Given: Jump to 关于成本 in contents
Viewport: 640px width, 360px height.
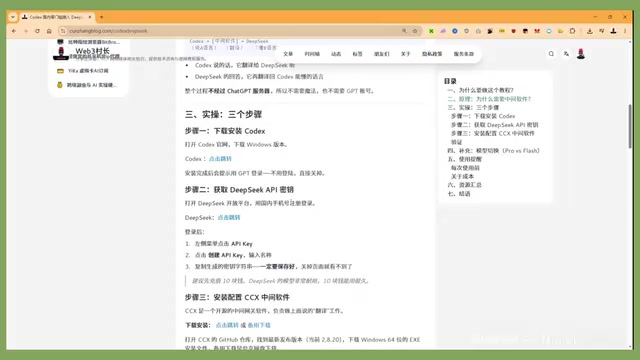Looking at the screenshot, I should click(462, 176).
